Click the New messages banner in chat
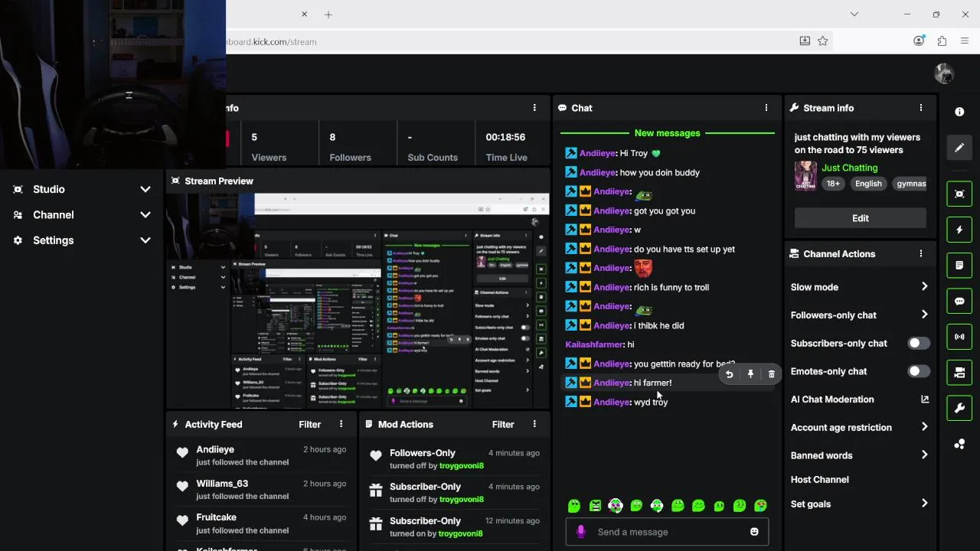Image resolution: width=980 pixels, height=551 pixels. (x=667, y=133)
